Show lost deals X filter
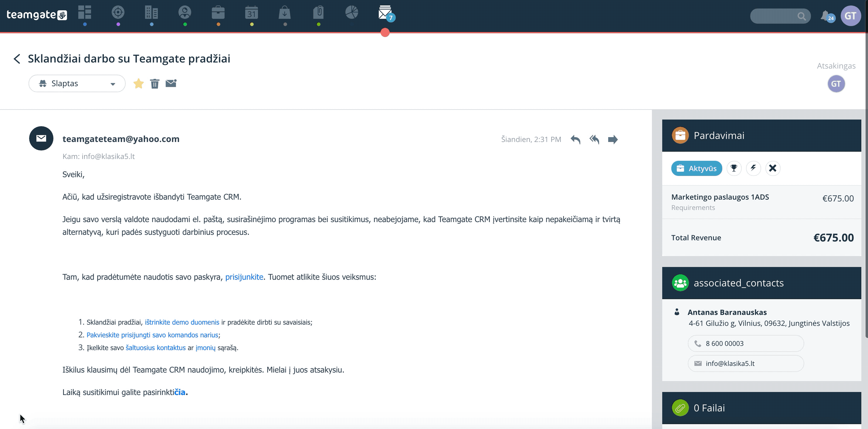 773,168
